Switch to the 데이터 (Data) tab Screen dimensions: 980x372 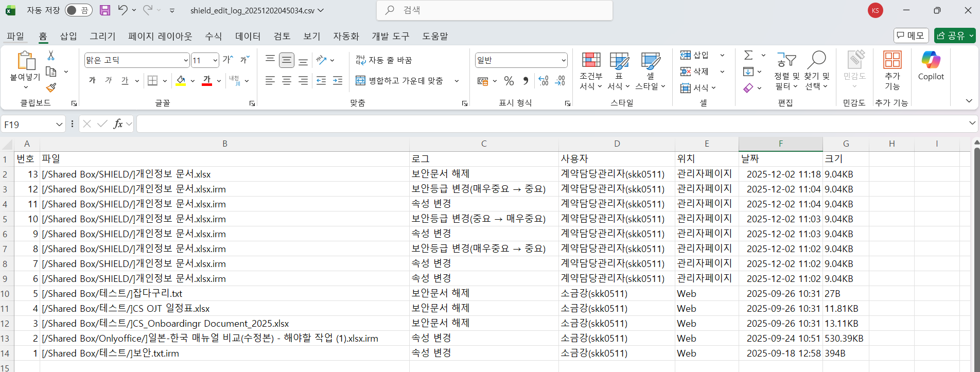point(248,36)
